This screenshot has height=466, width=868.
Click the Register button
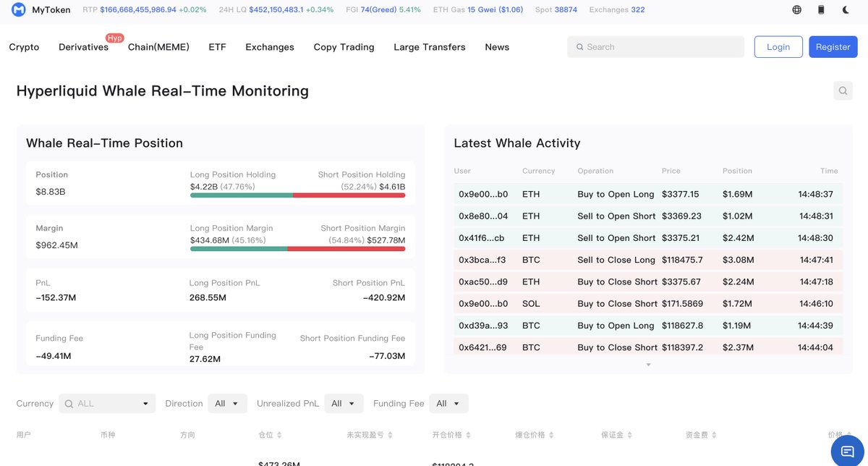pyautogui.click(x=833, y=47)
